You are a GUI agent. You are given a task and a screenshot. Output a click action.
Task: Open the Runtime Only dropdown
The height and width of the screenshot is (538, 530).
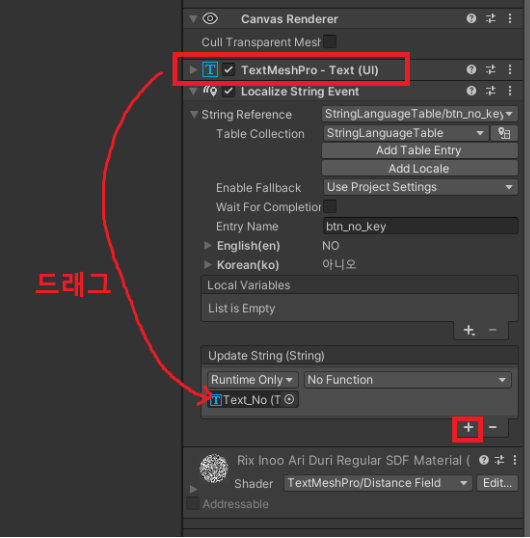pos(252,380)
